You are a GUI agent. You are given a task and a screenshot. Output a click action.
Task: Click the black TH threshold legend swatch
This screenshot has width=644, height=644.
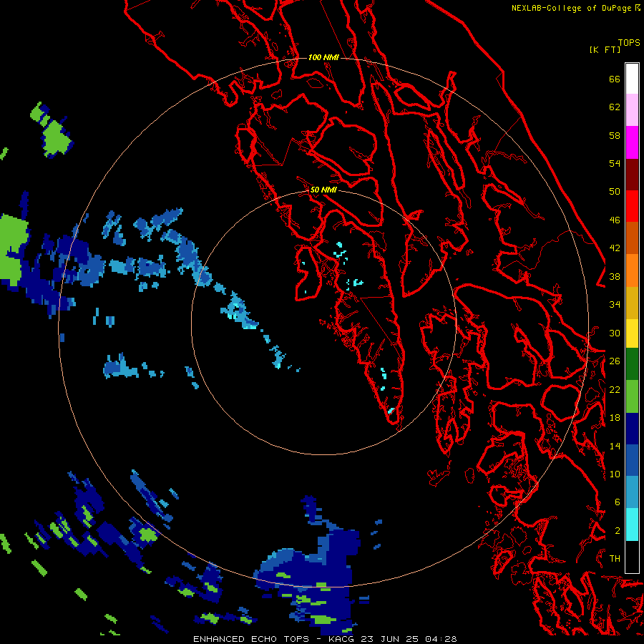tap(632, 557)
